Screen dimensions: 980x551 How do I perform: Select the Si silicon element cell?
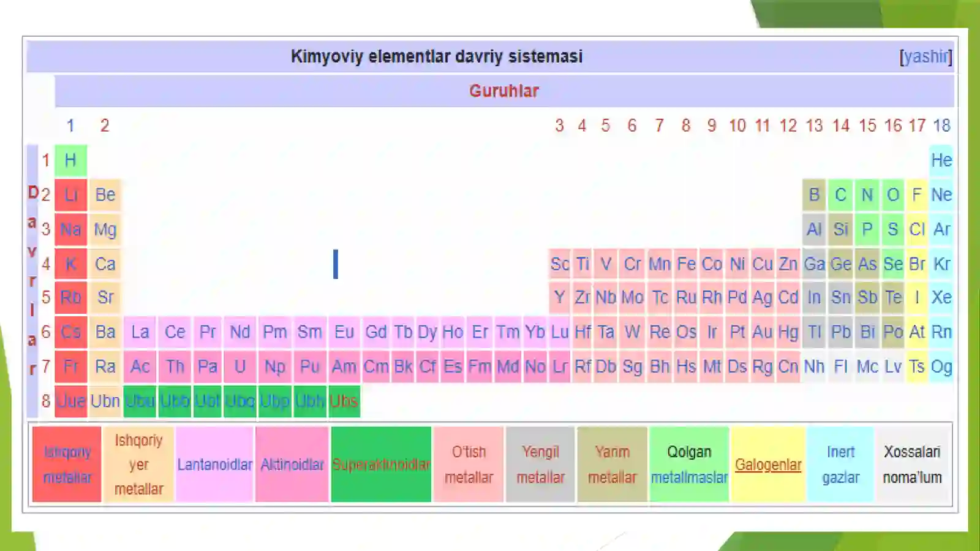[840, 230]
